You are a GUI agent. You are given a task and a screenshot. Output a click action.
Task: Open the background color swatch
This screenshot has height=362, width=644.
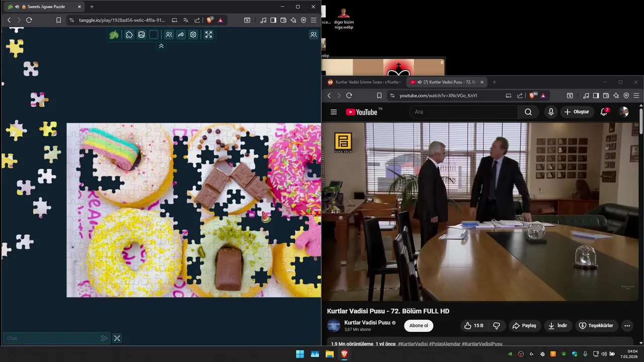click(154, 35)
